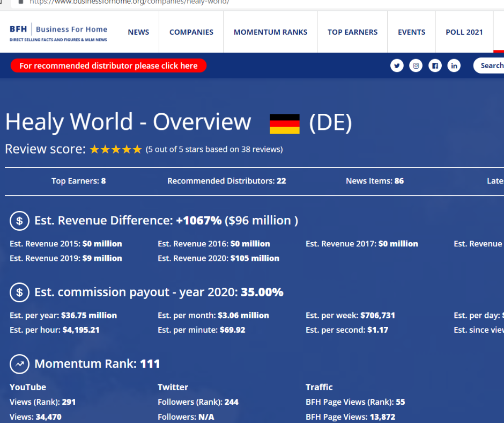Click the dollar icon beside Est. commission payout
The height and width of the screenshot is (423, 504).
coord(20,293)
